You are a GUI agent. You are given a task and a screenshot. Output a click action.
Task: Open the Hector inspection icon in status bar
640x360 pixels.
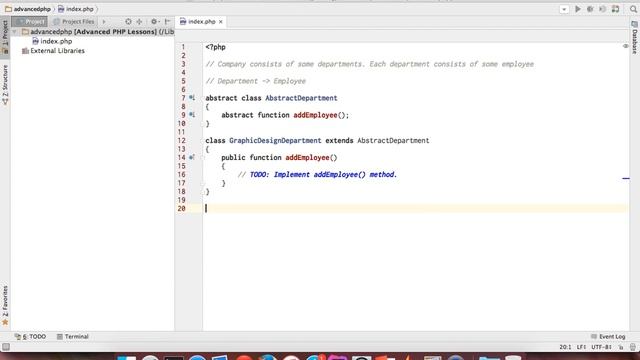[x=633, y=347]
